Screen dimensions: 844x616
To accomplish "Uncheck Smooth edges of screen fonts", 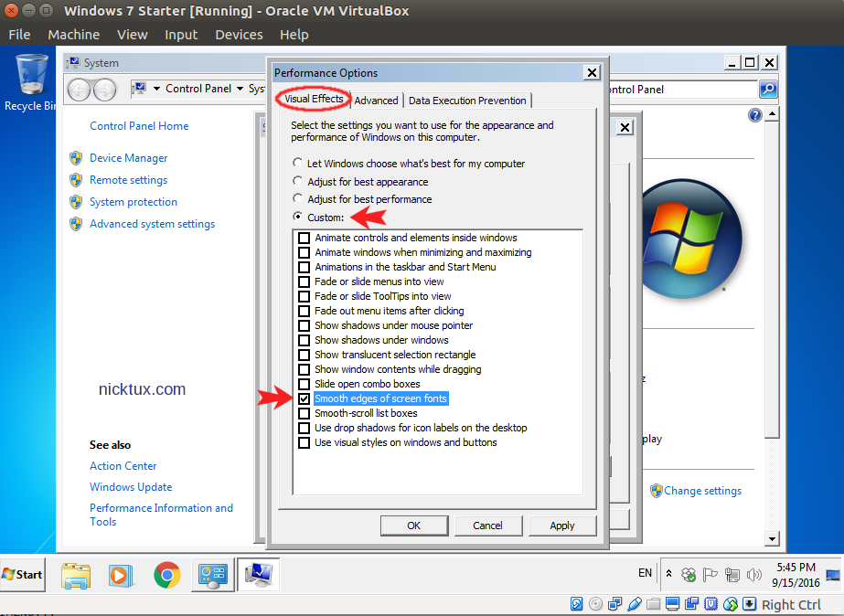I will click(304, 398).
